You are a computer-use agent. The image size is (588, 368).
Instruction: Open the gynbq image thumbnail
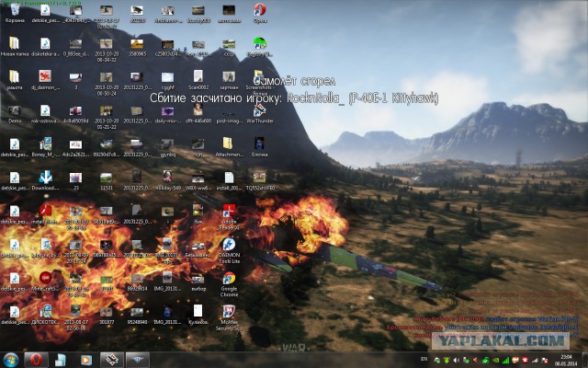click(x=167, y=147)
